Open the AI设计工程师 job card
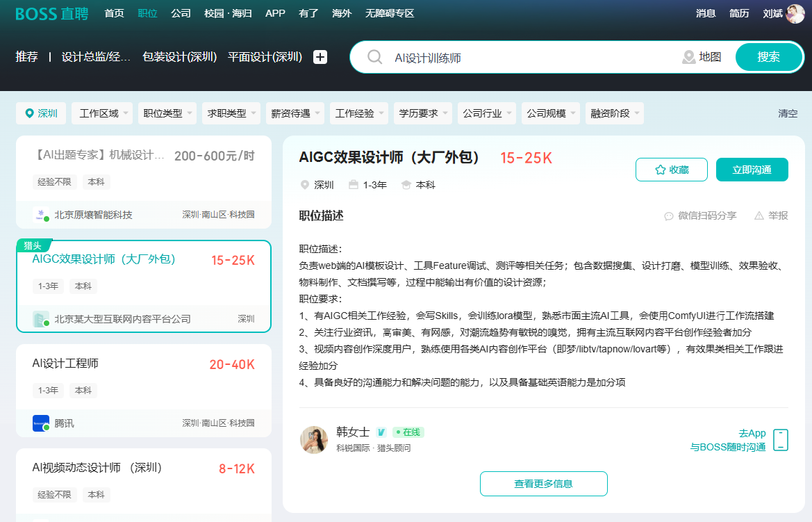 pos(144,391)
